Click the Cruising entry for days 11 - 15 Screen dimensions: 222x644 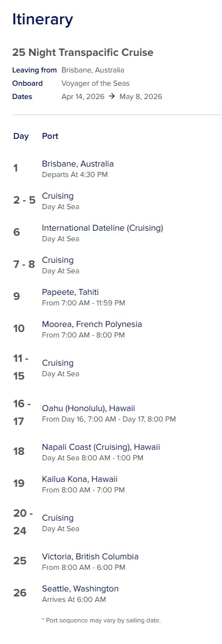(58, 363)
